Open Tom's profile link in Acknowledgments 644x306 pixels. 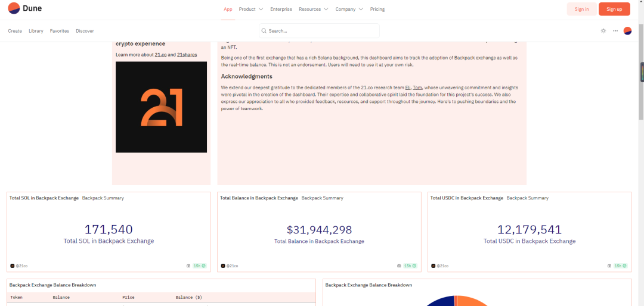pos(417,88)
